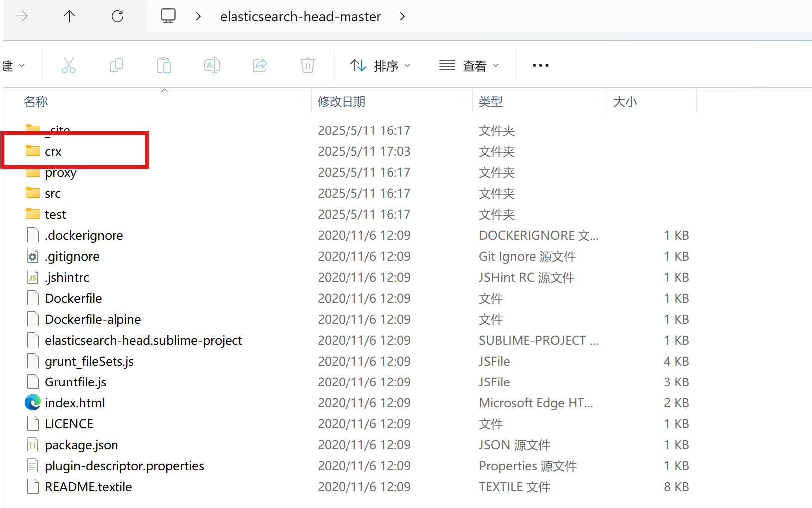Open the 查看 view options dropdown
The height and width of the screenshot is (508, 812).
point(468,65)
